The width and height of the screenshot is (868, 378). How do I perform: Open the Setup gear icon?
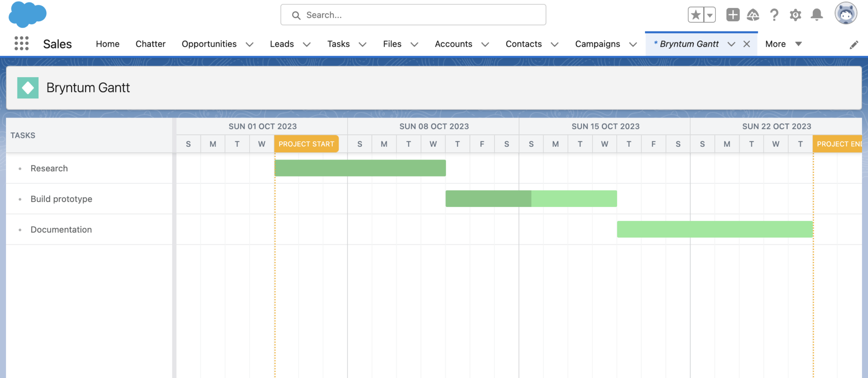click(x=795, y=15)
